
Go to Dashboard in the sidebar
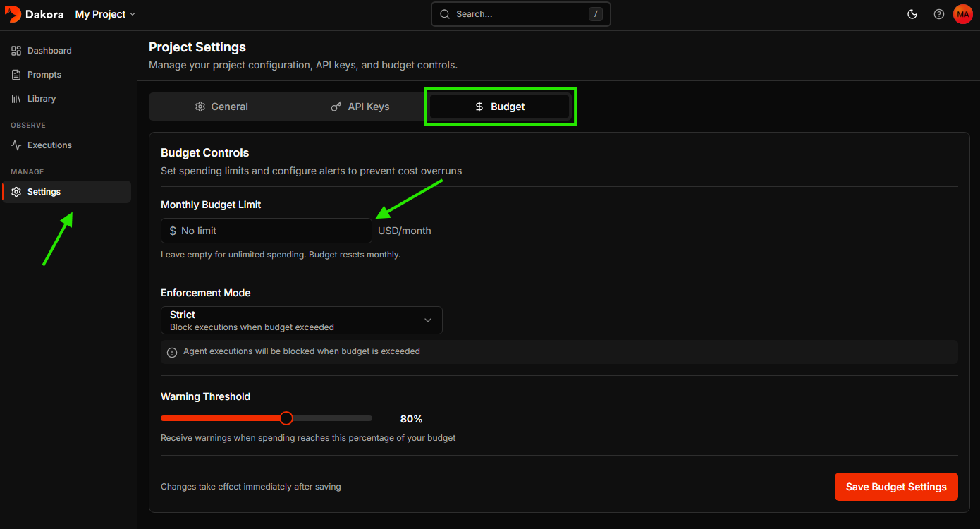[68, 51]
